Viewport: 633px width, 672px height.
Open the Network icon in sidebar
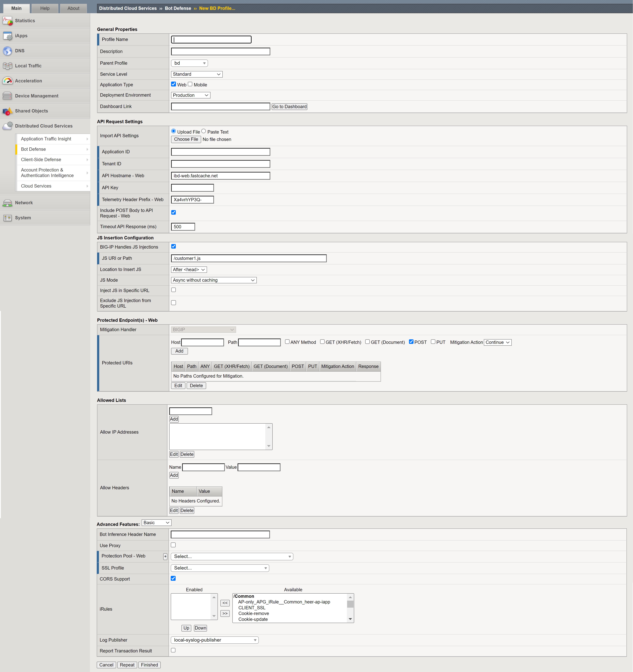click(7, 203)
